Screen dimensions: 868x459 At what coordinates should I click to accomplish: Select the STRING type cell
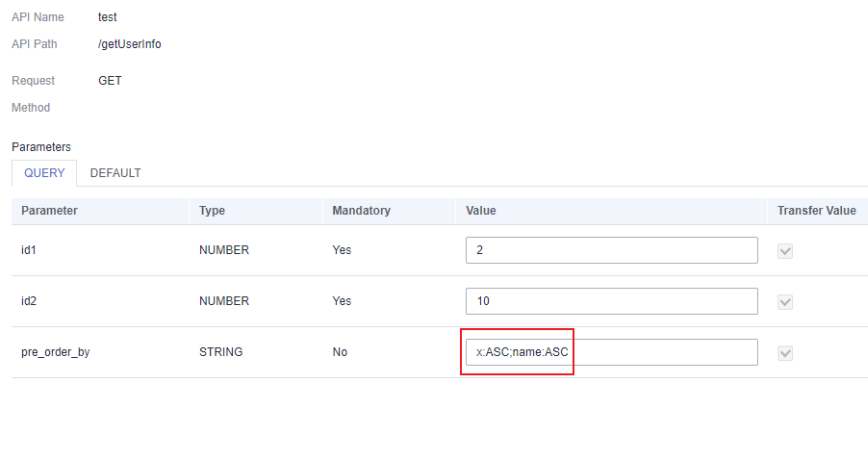(221, 352)
